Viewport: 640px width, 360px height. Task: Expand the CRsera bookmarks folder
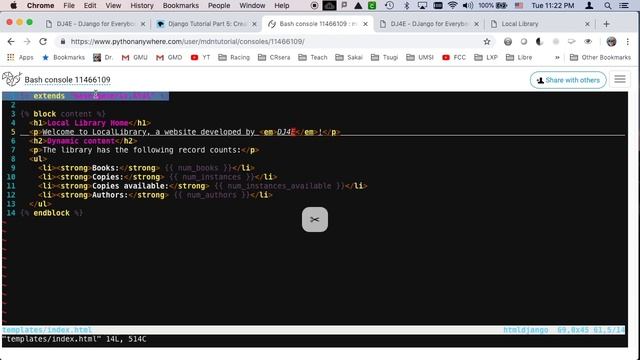pyautogui.click(x=274, y=58)
